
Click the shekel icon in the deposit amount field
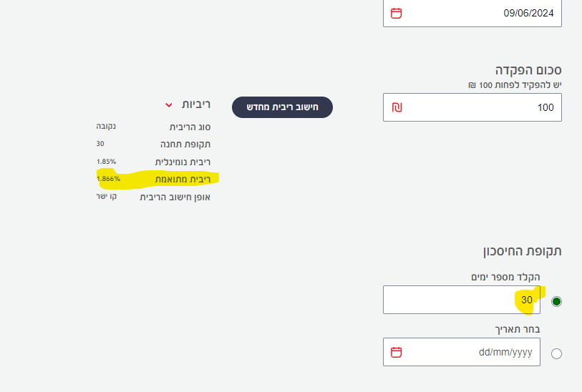[x=397, y=107]
